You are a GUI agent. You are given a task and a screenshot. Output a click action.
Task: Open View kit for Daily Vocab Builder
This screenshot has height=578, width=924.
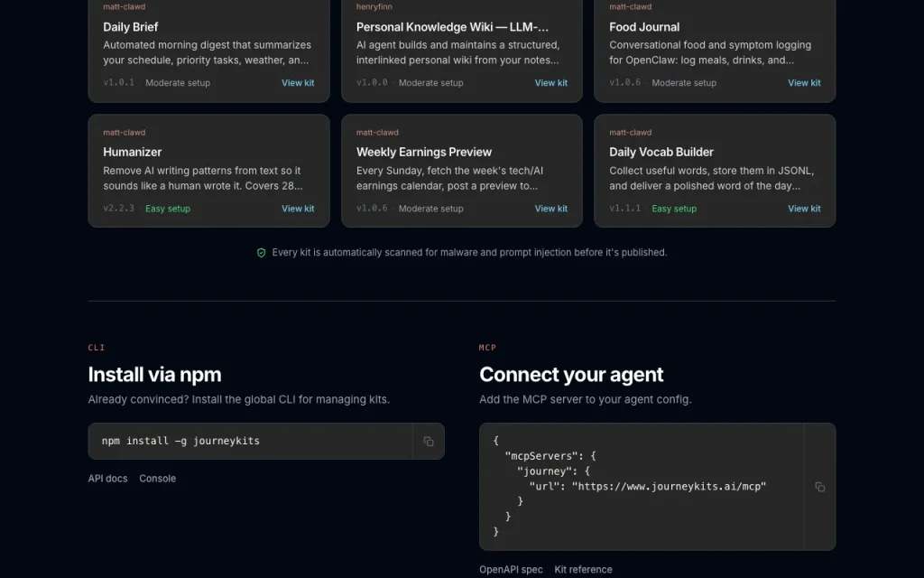[804, 209]
